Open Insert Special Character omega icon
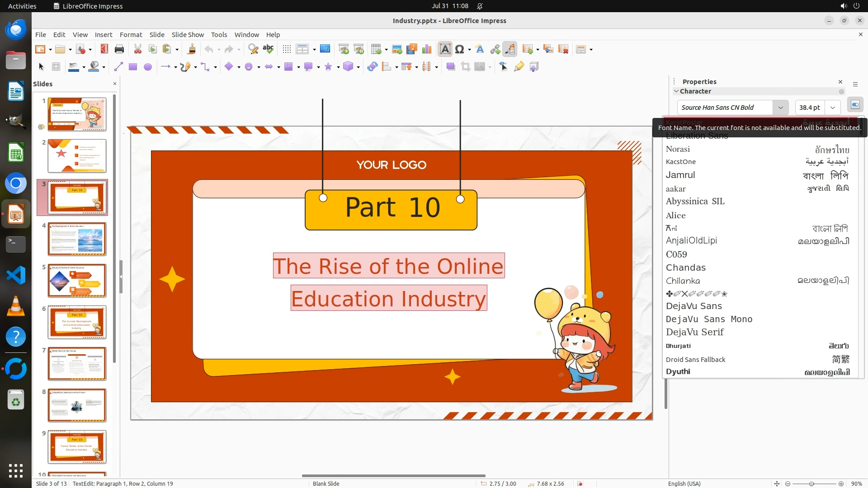The width and height of the screenshot is (868, 488). pos(459,49)
